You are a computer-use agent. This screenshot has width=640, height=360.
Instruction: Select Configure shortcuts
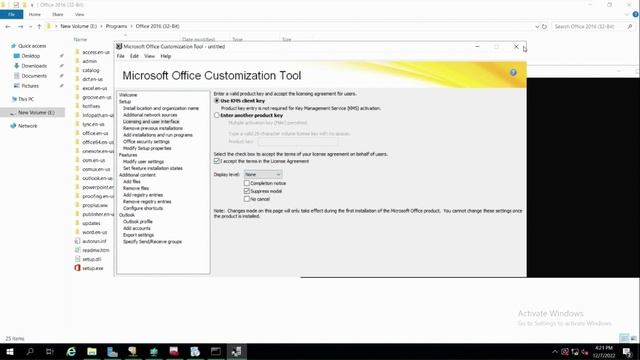143,208
